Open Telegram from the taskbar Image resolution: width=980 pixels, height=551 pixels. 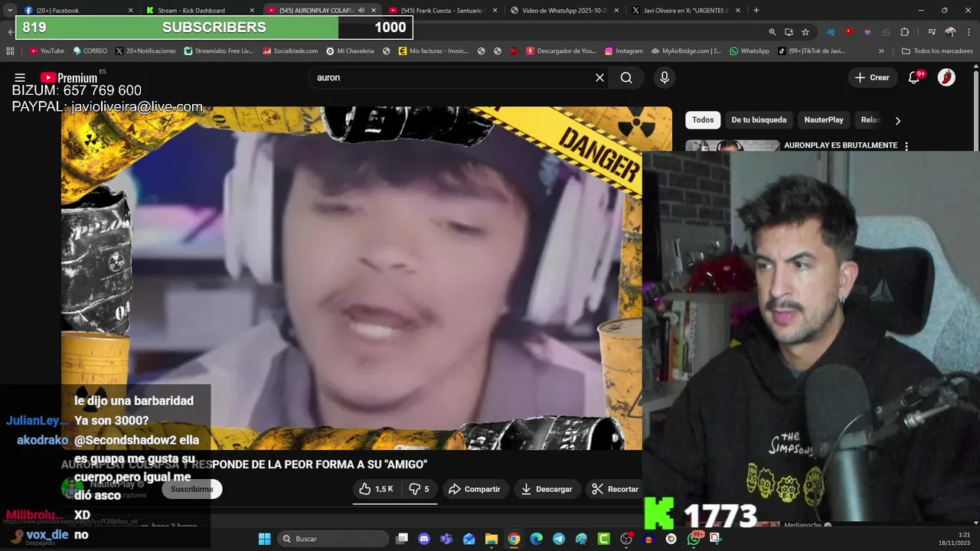point(559,539)
